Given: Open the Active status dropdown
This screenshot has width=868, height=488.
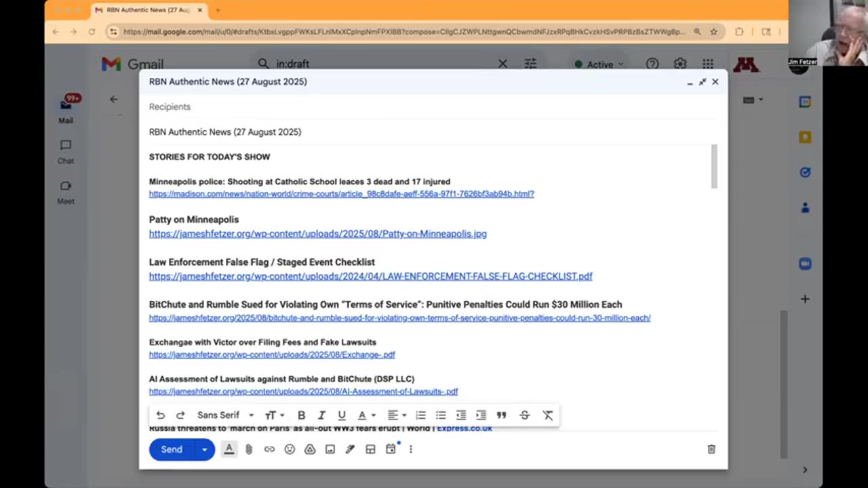Looking at the screenshot, I should (x=599, y=64).
